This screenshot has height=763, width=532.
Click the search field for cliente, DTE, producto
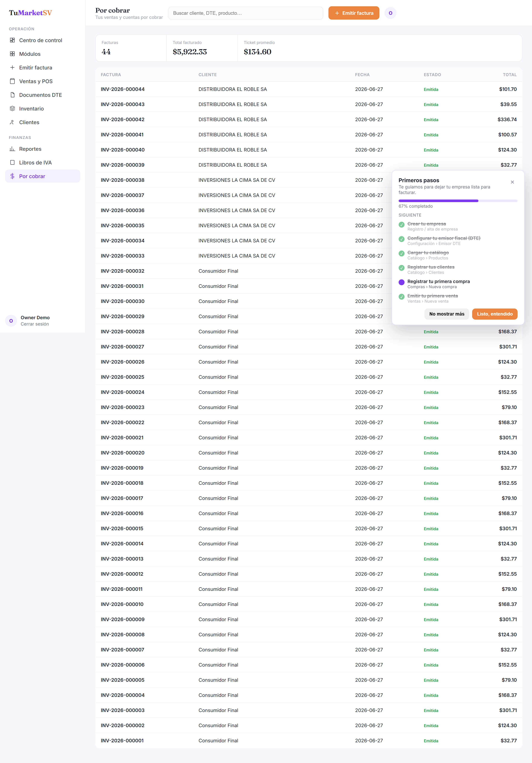[245, 13]
